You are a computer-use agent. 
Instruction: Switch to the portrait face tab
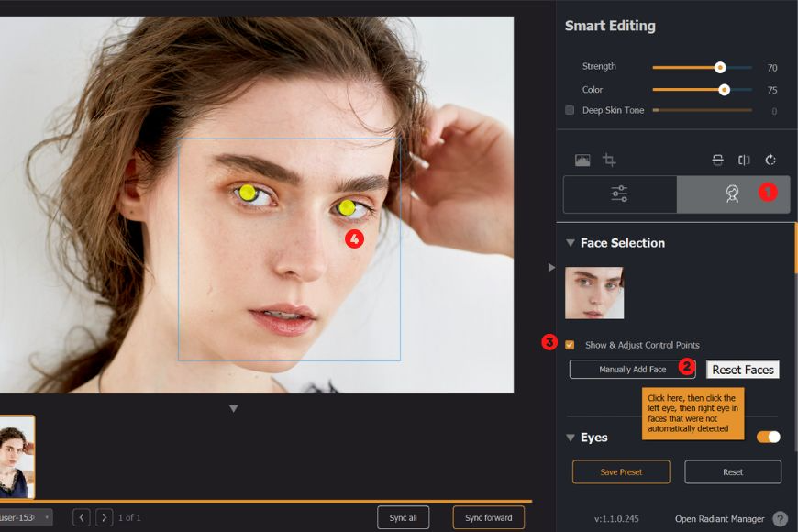point(732,194)
